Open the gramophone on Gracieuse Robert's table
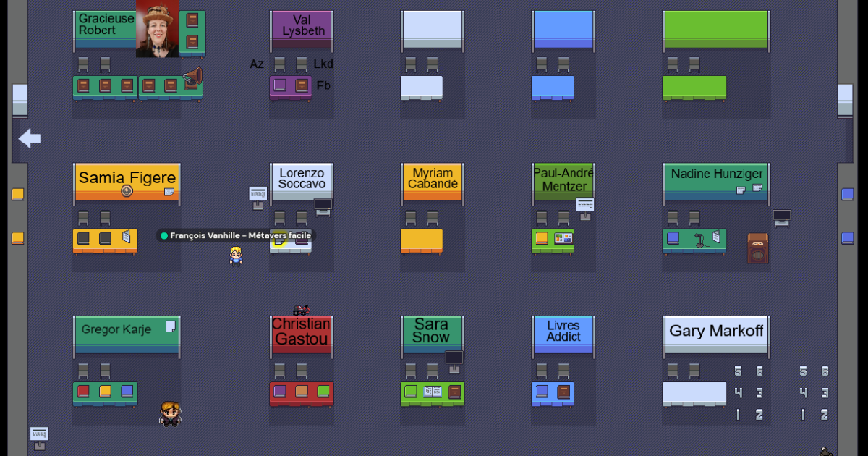The image size is (868, 456). point(192,78)
